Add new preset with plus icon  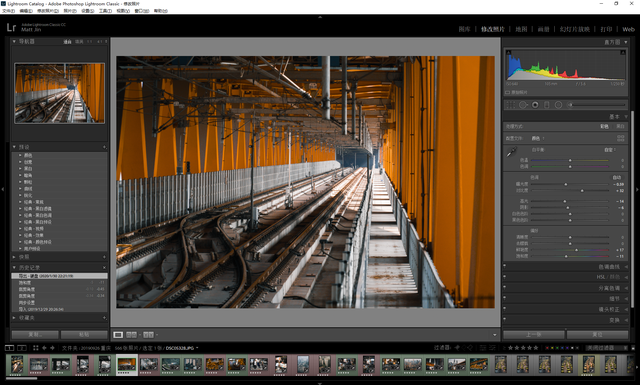(x=104, y=147)
